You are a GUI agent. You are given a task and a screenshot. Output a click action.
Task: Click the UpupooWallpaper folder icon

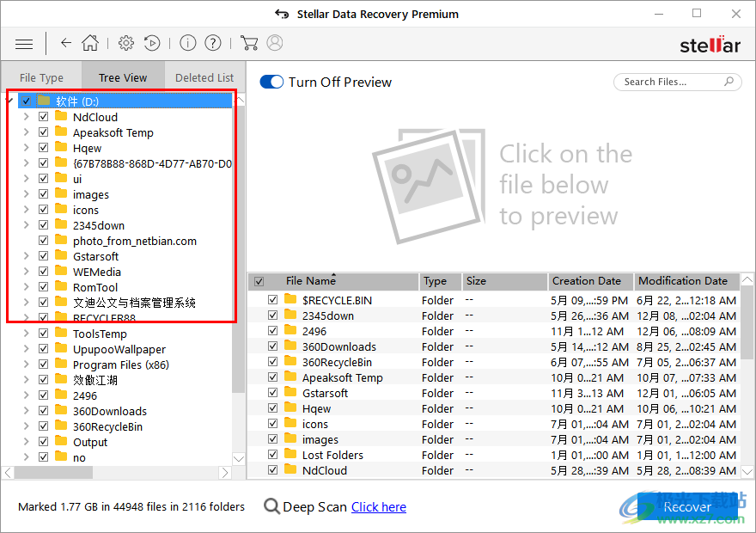(61, 348)
